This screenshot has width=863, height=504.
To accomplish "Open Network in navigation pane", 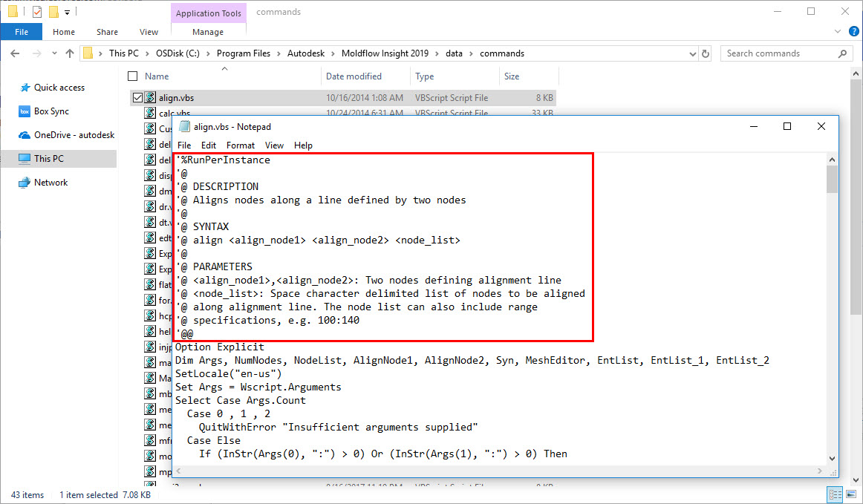I will (x=51, y=182).
